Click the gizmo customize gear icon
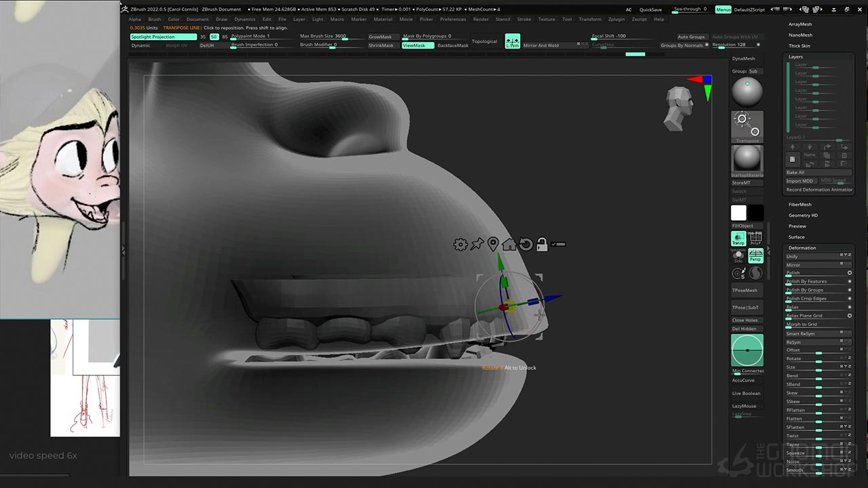Screen dimensions: 868x488 460,245
